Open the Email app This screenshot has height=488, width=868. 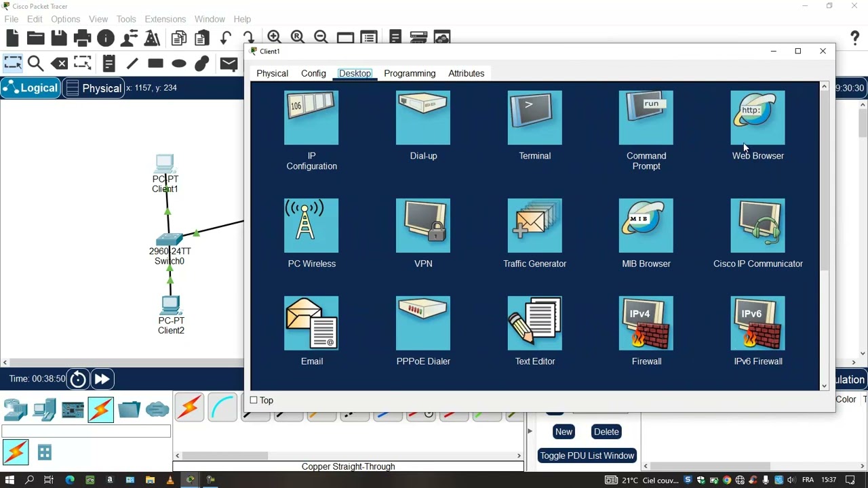tap(311, 331)
